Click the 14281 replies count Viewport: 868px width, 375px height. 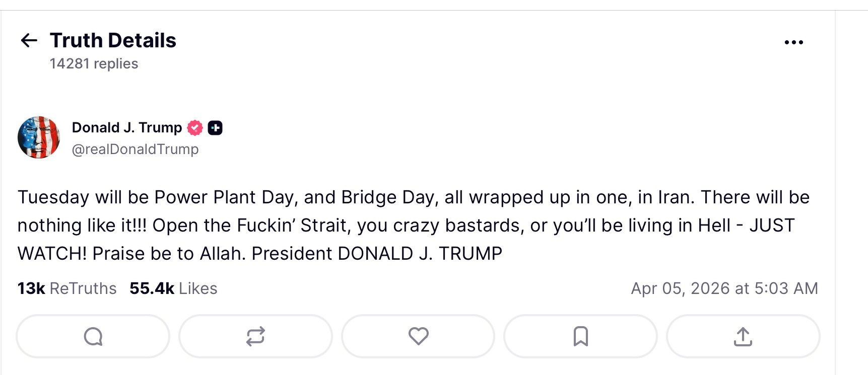(x=94, y=64)
